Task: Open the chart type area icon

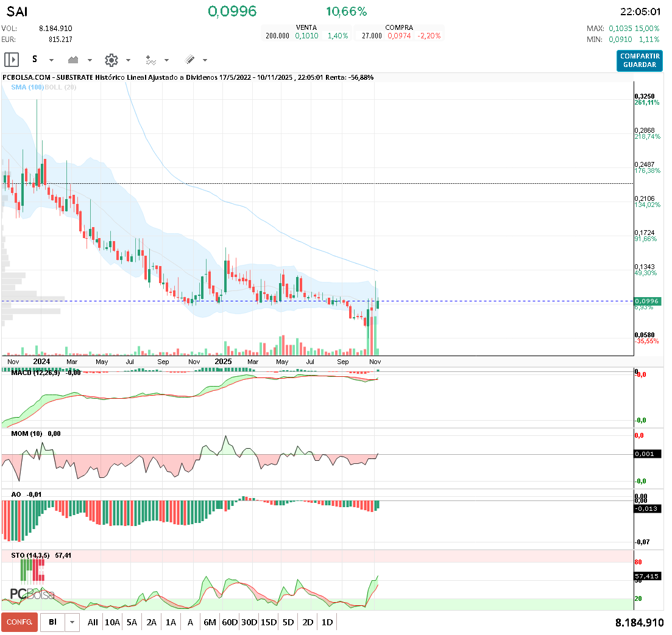Action: click(x=73, y=60)
